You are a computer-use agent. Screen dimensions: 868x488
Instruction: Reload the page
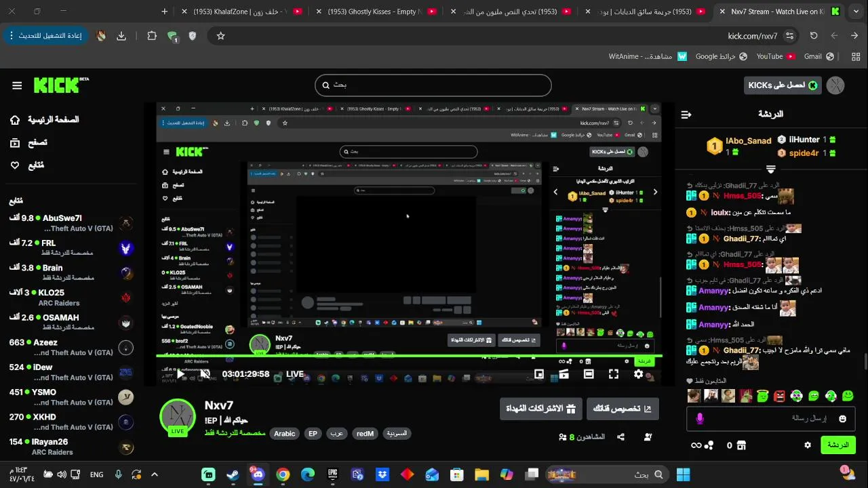[814, 36]
